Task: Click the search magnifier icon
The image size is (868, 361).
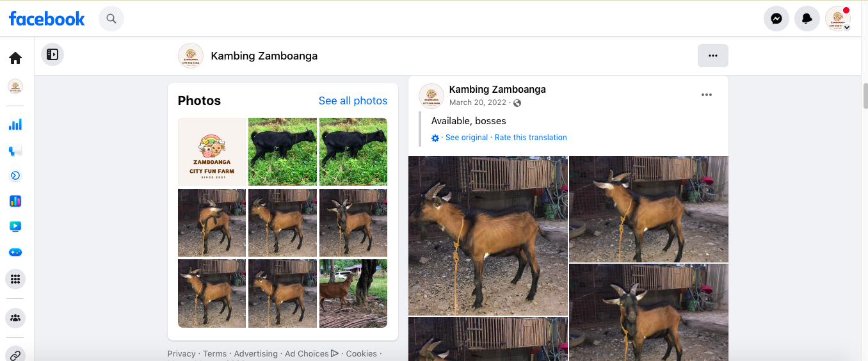Action: pyautogui.click(x=111, y=19)
